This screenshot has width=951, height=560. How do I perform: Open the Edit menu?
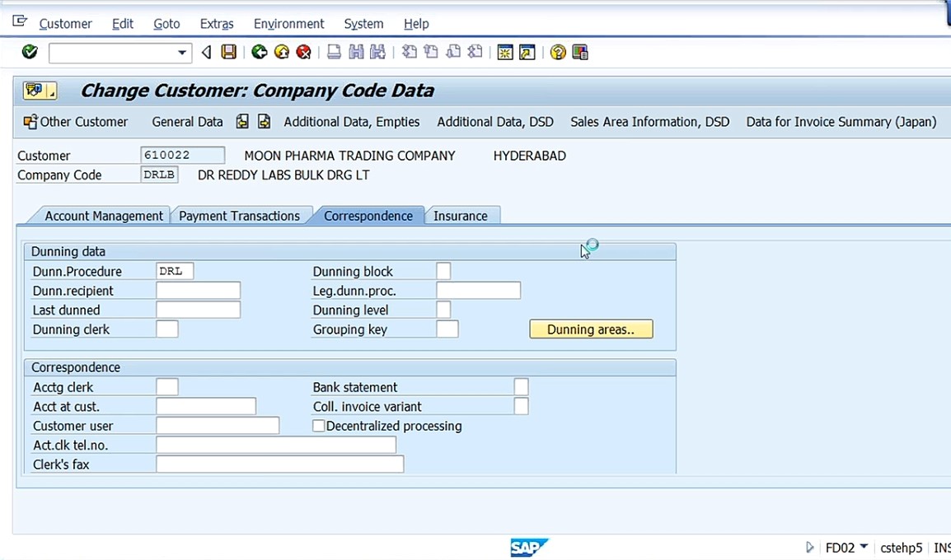tap(123, 24)
